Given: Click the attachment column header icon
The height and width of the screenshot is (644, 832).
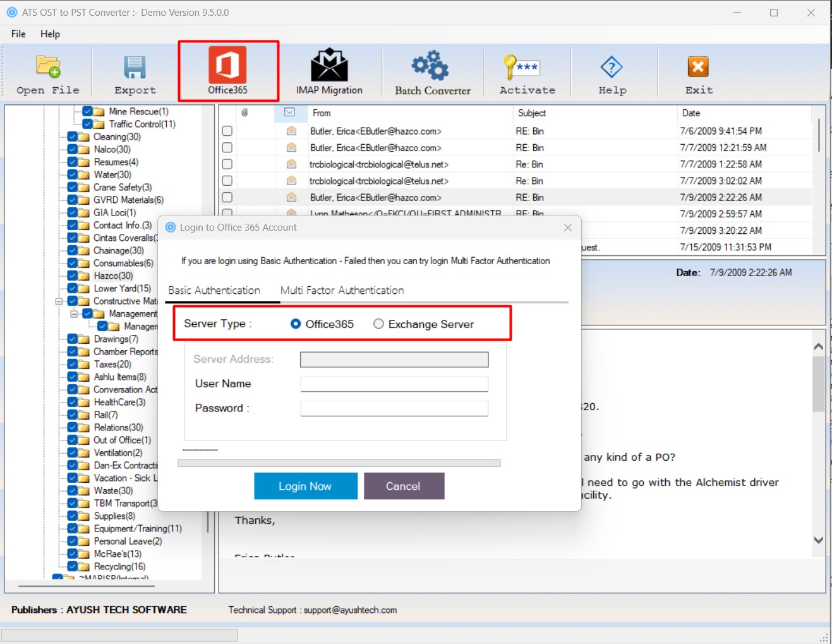Looking at the screenshot, I should [x=244, y=112].
